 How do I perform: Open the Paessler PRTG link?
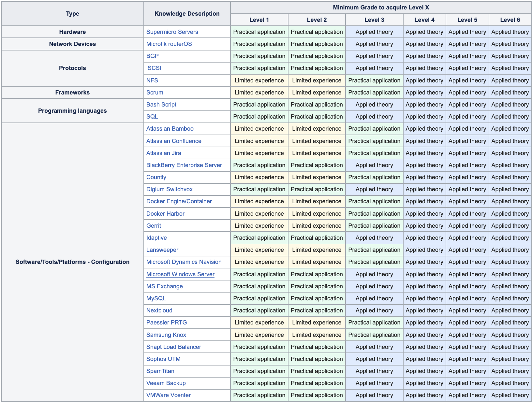pos(166,323)
